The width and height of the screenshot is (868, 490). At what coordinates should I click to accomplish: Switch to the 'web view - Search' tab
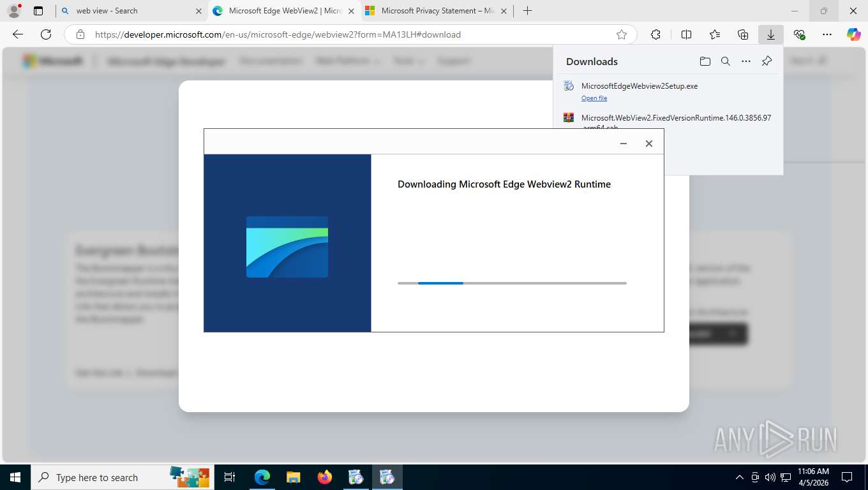[131, 11]
